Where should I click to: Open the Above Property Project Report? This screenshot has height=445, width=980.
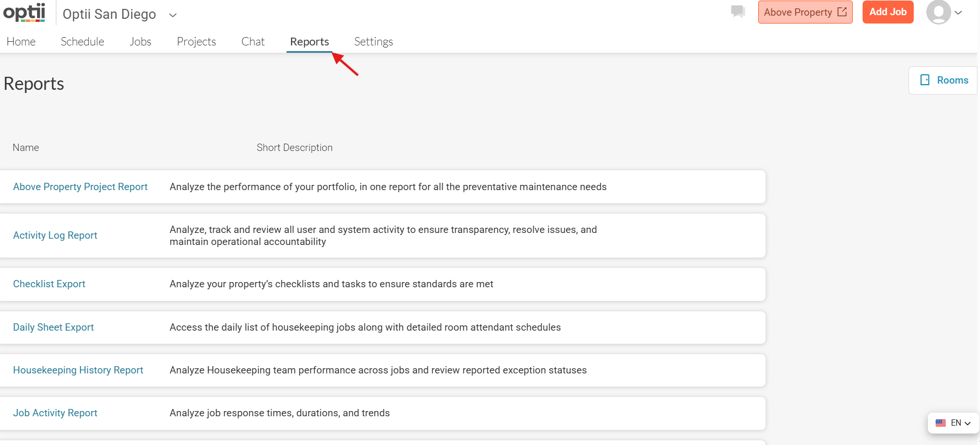[x=80, y=187]
